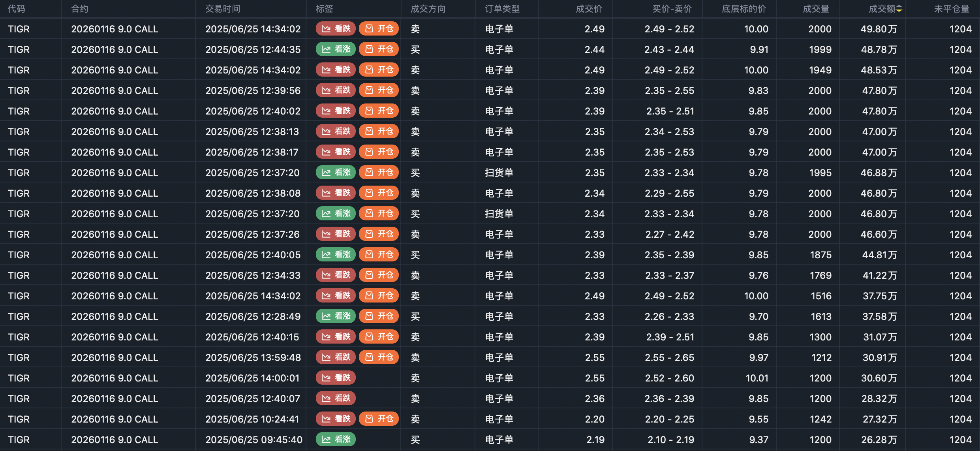Click the 看跌 tag in the 12:34:33 row
980x451 pixels.
coord(336,275)
